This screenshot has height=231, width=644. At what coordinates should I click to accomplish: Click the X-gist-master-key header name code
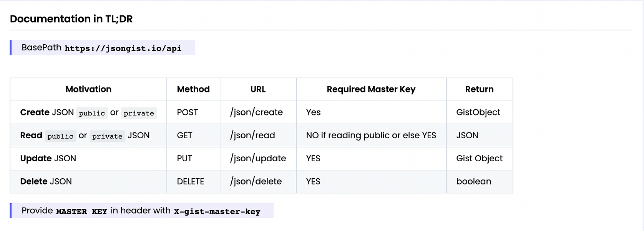(x=217, y=211)
